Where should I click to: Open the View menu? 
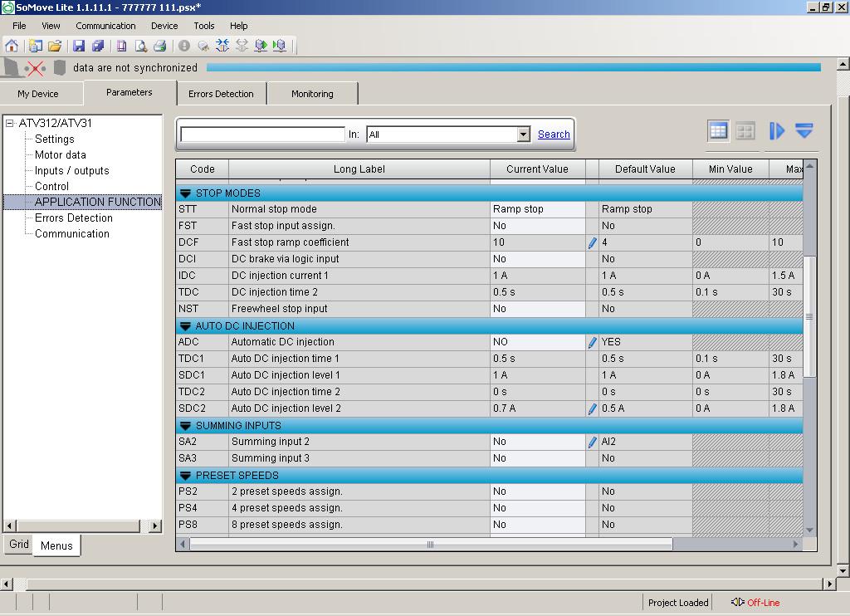(51, 26)
